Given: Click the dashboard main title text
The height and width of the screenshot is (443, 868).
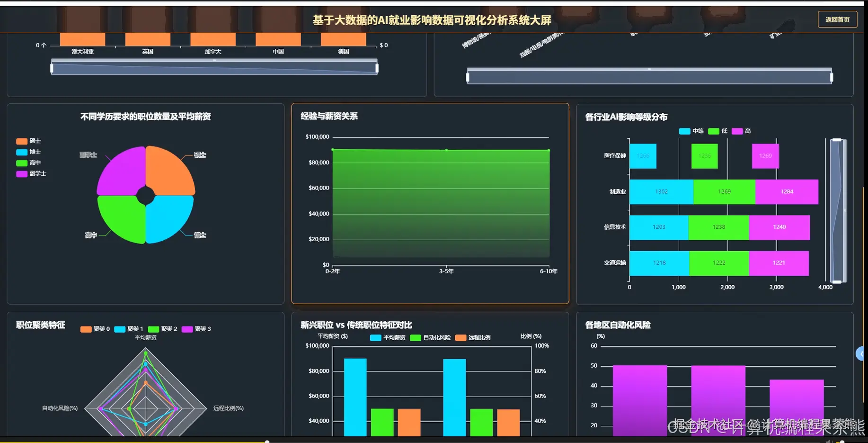Looking at the screenshot, I should (x=432, y=20).
